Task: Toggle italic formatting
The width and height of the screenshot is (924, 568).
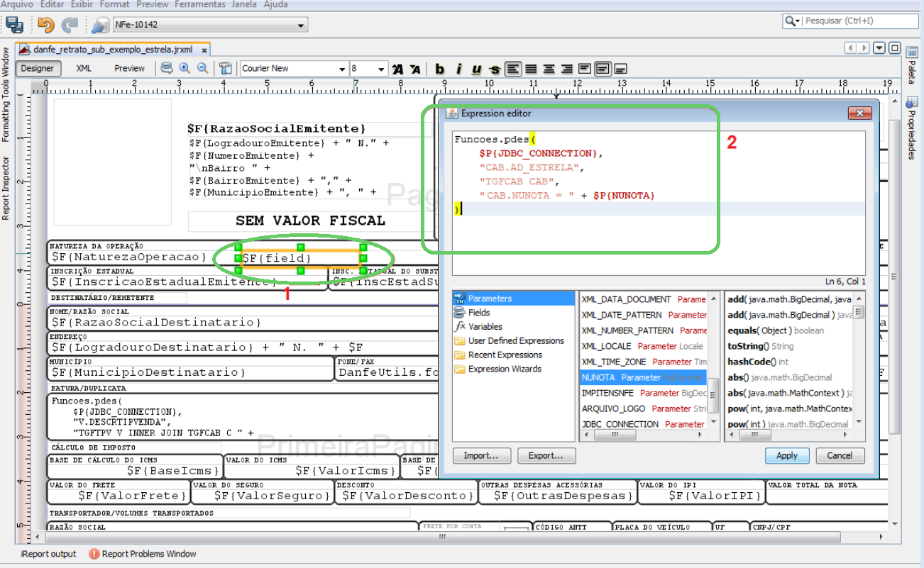Action: (458, 69)
